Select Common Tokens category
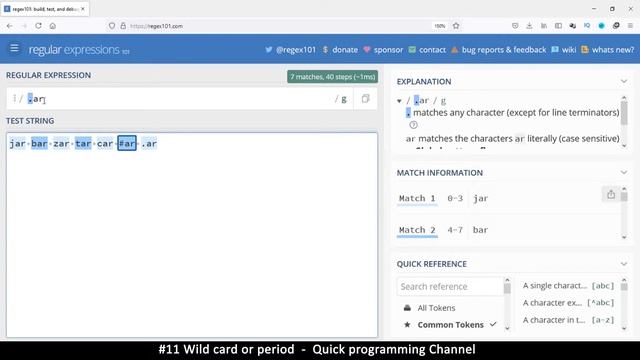 [x=450, y=325]
